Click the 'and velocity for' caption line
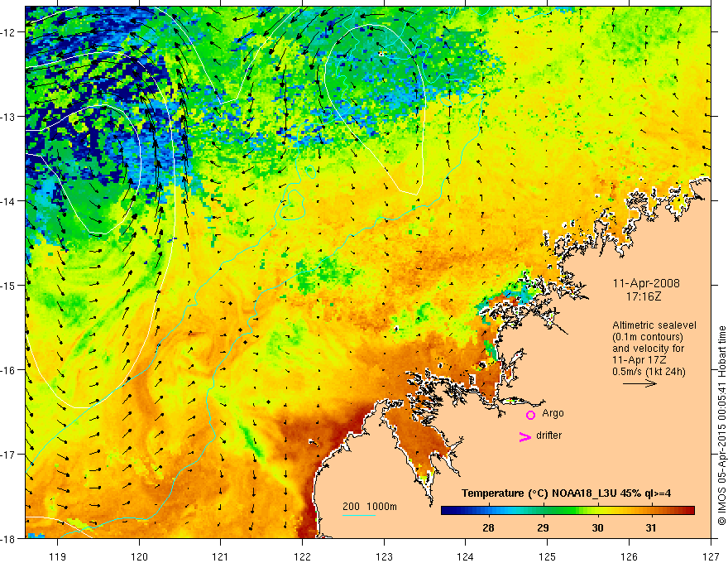Viewport: 728px width, 563px height. [648, 349]
